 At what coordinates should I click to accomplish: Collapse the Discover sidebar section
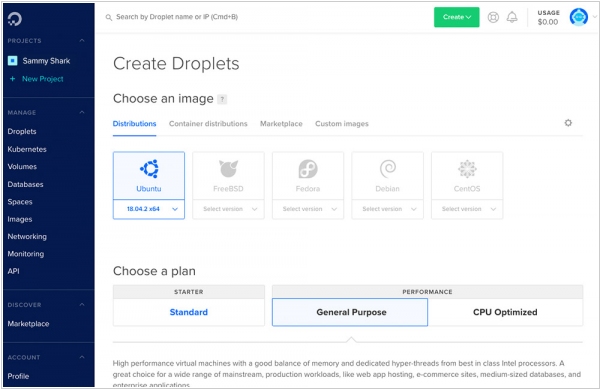(82, 305)
